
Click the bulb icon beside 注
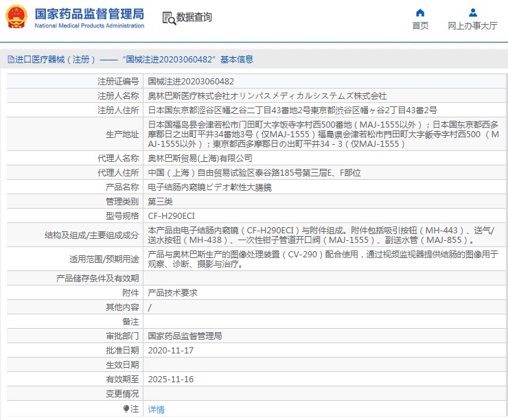pyautogui.click(x=126, y=408)
